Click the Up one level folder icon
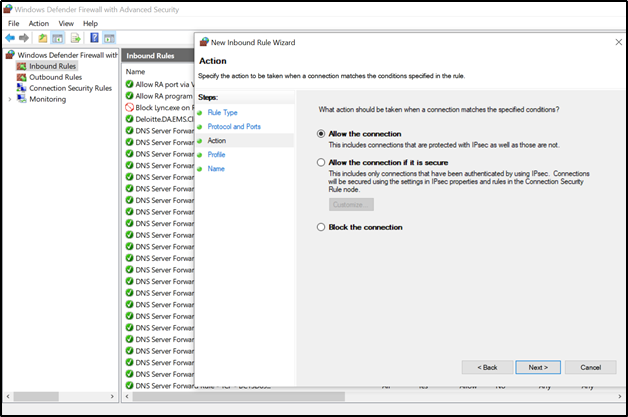The image size is (628, 417). (x=43, y=37)
